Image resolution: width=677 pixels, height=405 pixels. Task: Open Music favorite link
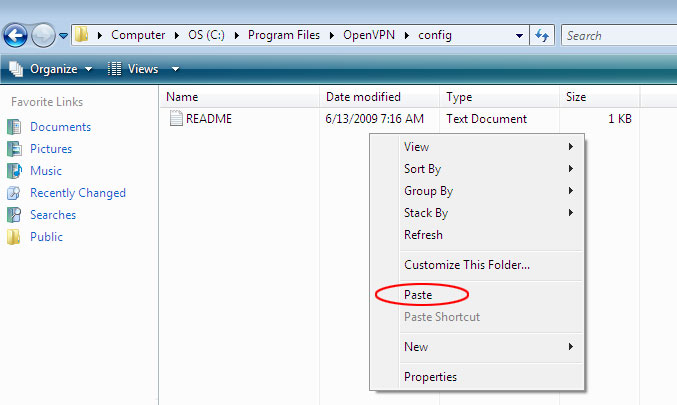tap(46, 171)
